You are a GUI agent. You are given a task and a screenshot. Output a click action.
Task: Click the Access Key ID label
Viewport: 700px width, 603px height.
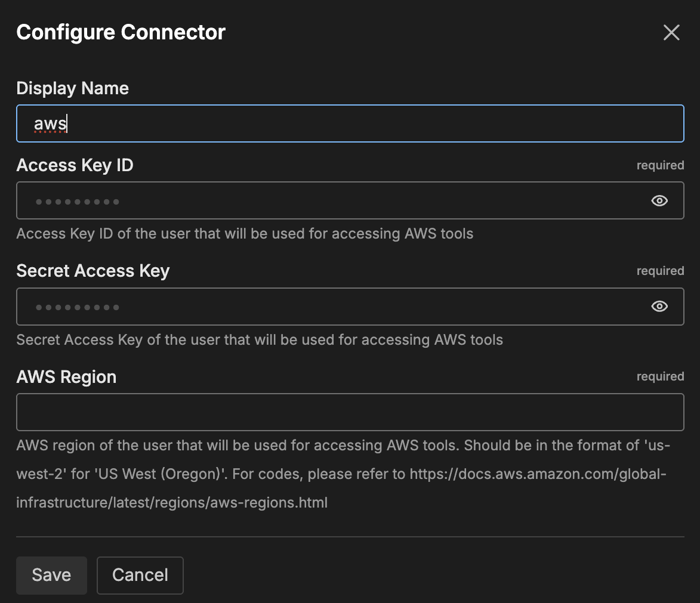click(75, 165)
